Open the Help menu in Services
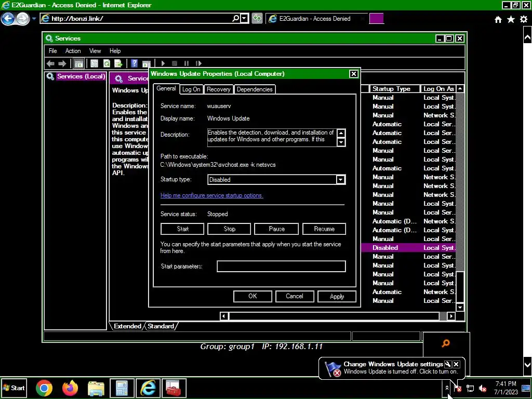532x399 pixels. [115, 51]
